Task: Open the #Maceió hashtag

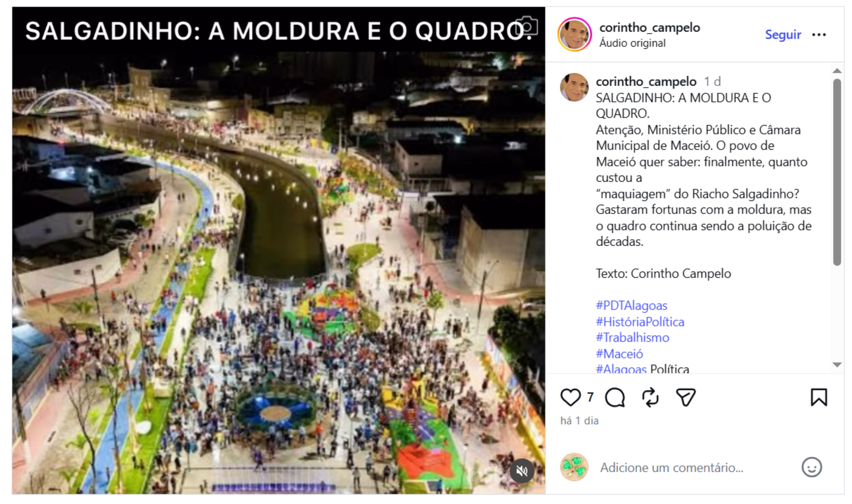Action: (619, 354)
